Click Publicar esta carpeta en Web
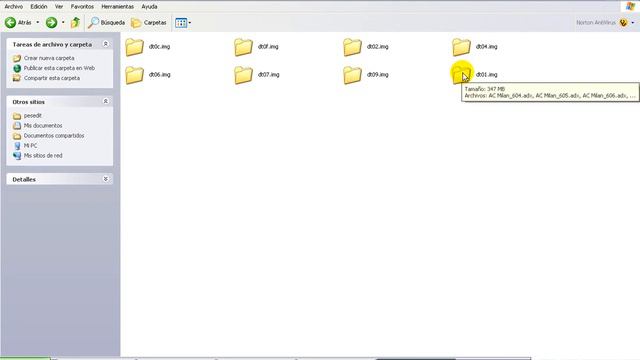640x360 pixels. click(x=59, y=68)
